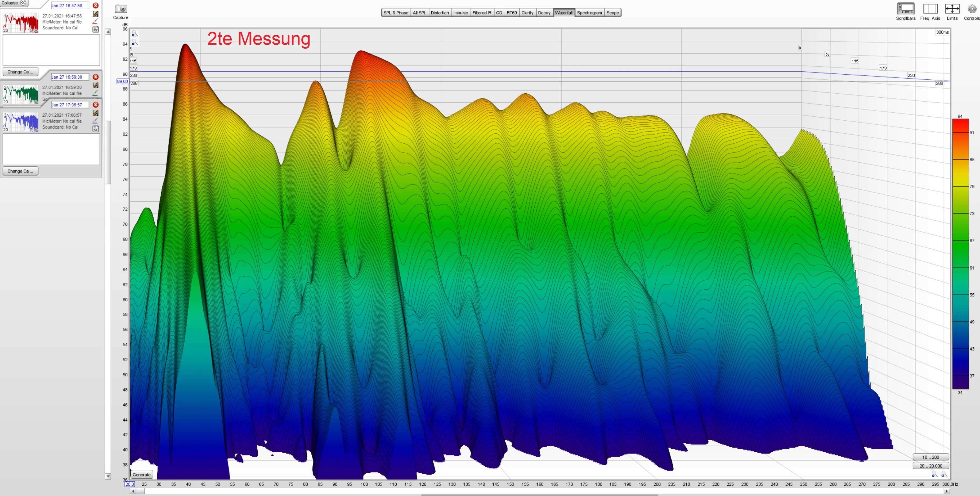Viewport: 980px width, 496px height.
Task: Click the Capture camera icon
Action: pyautogui.click(x=120, y=9)
